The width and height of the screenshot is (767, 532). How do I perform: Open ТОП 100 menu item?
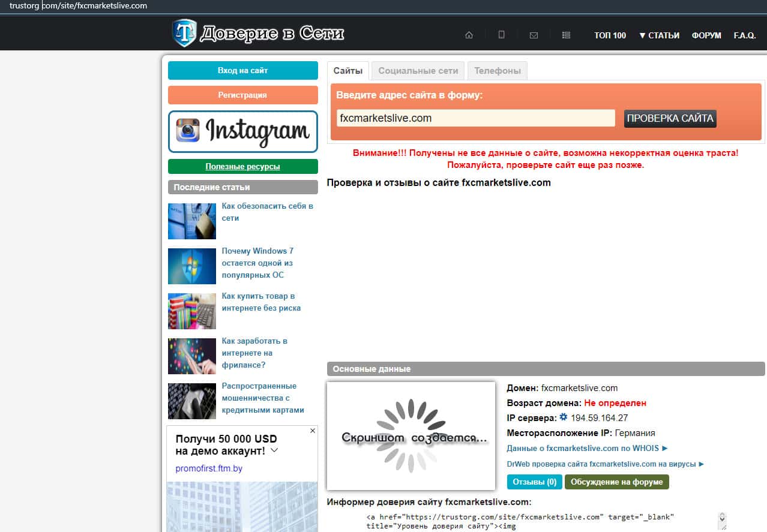(x=610, y=35)
